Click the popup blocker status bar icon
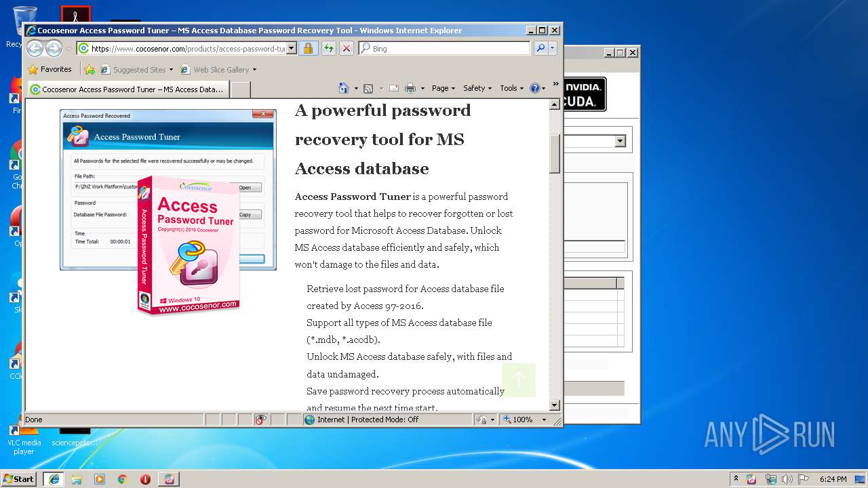This screenshot has width=868, height=488. click(261, 420)
